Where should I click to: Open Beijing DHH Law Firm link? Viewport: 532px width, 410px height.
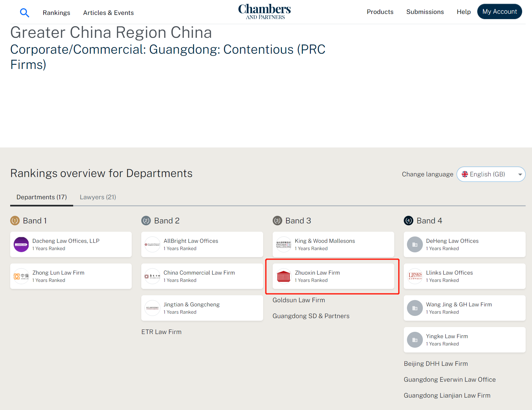436,364
